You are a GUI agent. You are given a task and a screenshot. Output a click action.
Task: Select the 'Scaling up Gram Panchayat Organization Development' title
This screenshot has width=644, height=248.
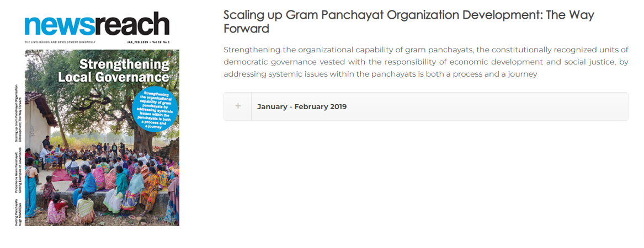pos(409,21)
